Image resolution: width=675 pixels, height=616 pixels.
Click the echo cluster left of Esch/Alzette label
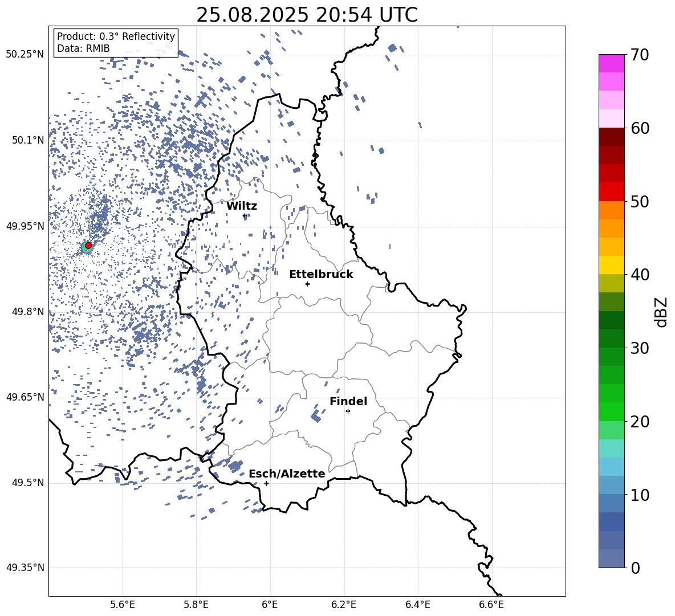235,466
